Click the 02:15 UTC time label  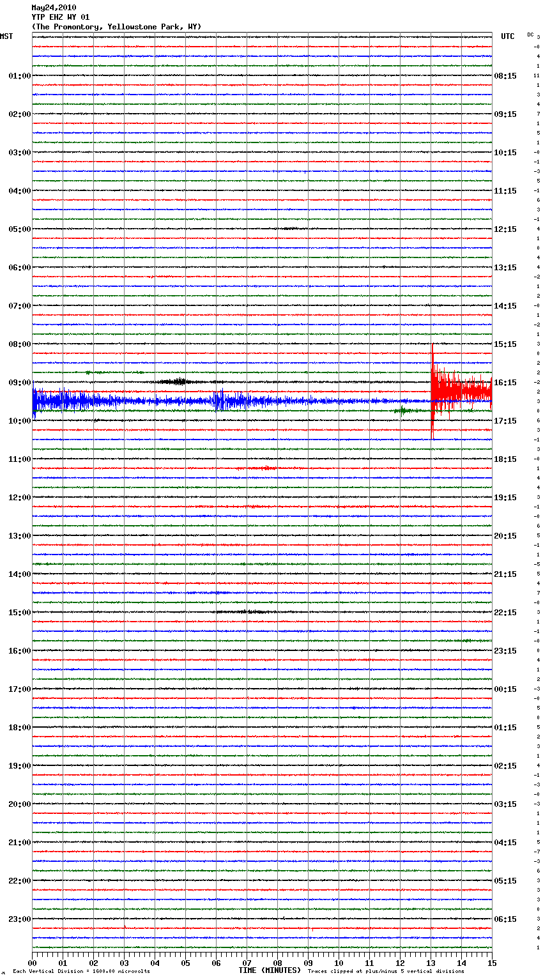coord(505,766)
